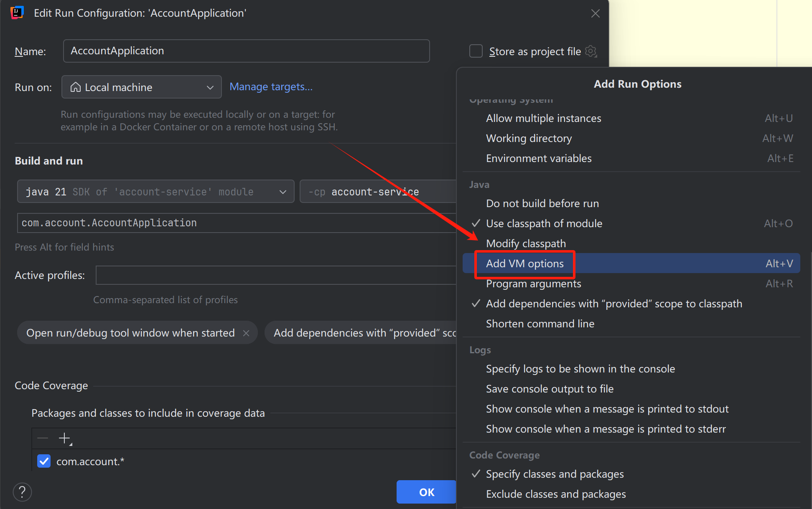The height and width of the screenshot is (509, 812).
Task: Remove the 'Open run/debug tool window' chip
Action: pyautogui.click(x=246, y=333)
